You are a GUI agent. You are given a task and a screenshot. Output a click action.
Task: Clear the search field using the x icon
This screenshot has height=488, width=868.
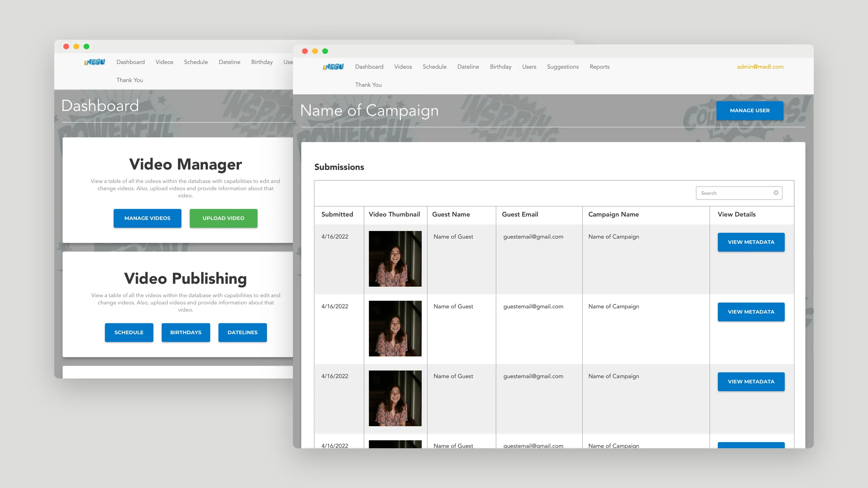click(x=776, y=193)
